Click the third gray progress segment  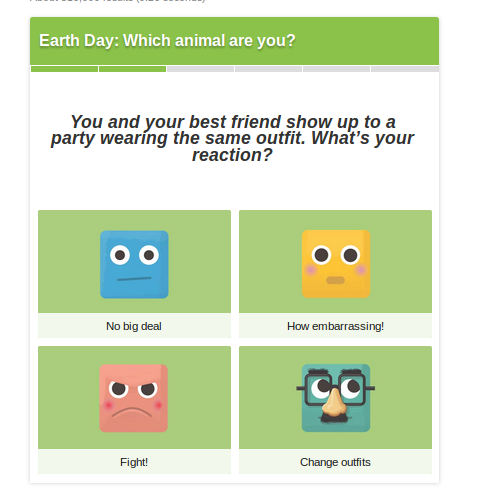[200, 69]
